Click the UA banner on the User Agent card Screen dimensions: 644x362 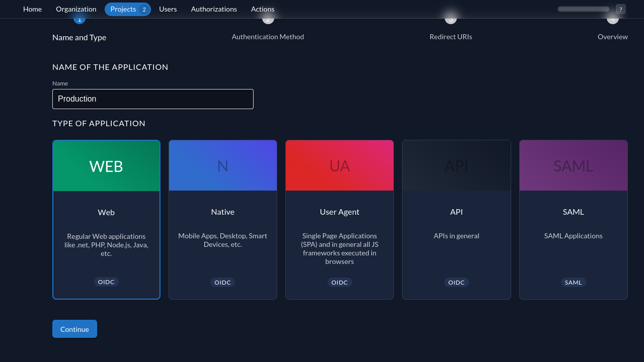[340, 165]
